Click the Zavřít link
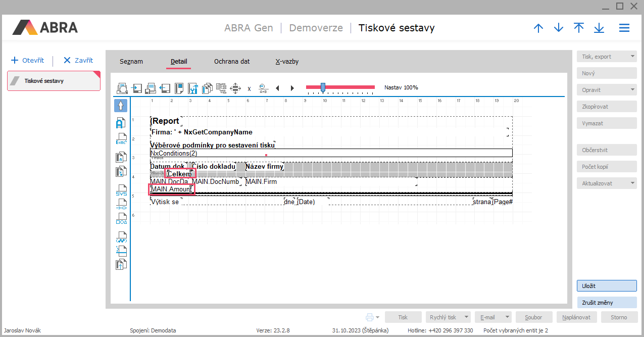The height and width of the screenshot is (337, 644). pyautogui.click(x=78, y=60)
